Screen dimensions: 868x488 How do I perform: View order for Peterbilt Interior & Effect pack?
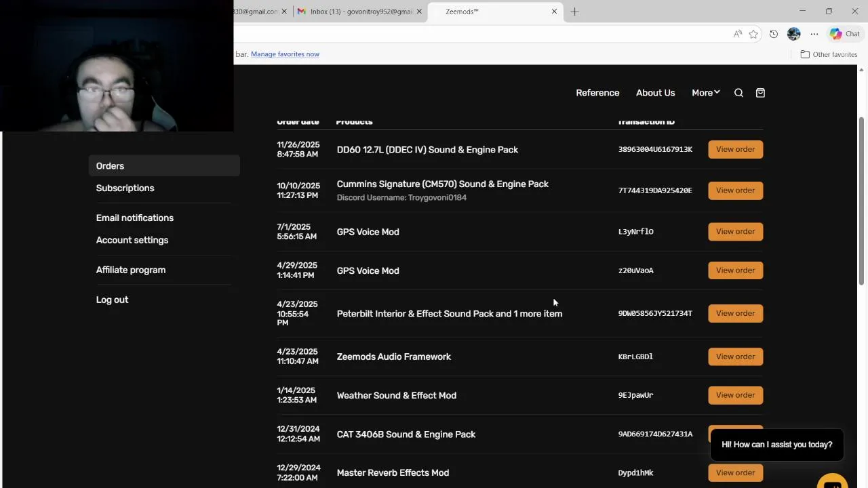(735, 313)
